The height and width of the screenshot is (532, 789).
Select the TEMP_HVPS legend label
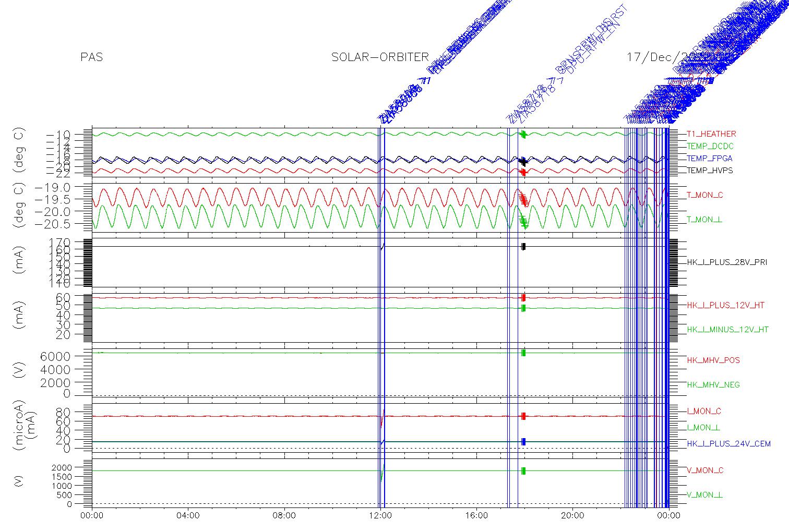coord(710,170)
